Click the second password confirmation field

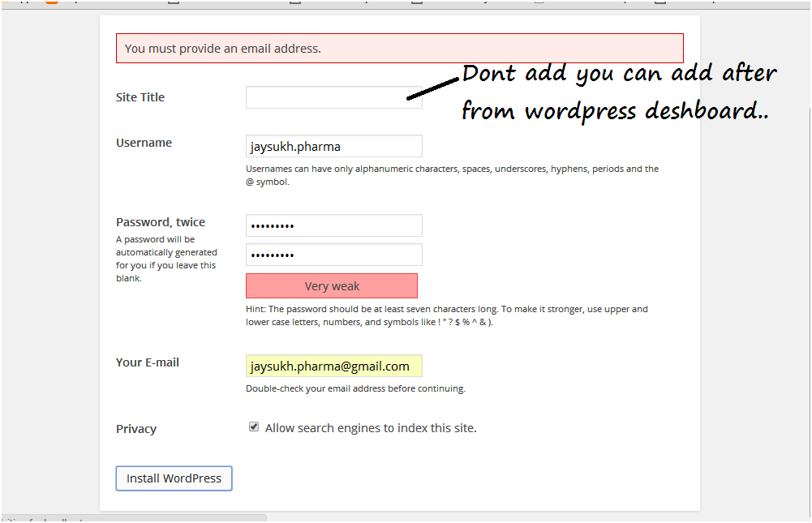pos(334,255)
